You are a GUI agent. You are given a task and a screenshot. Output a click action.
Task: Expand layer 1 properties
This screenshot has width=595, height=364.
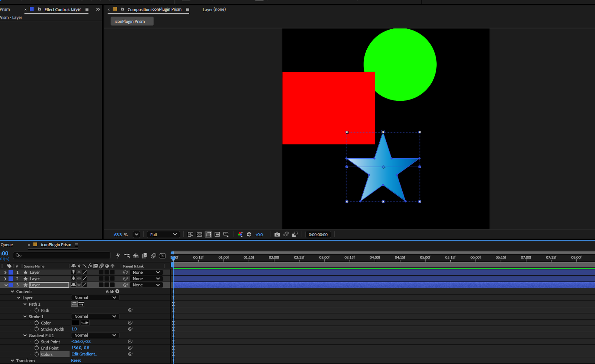[5, 272]
